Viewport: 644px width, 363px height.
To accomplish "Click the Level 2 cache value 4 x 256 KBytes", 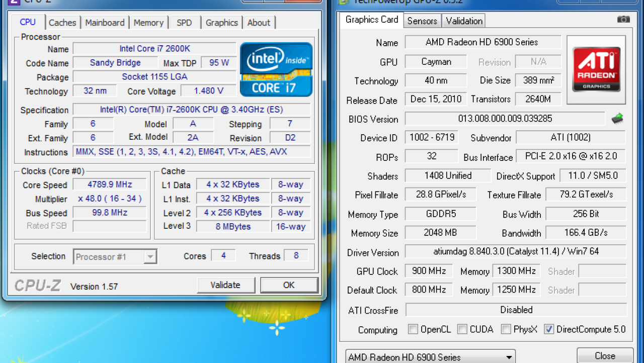I will click(x=233, y=213).
